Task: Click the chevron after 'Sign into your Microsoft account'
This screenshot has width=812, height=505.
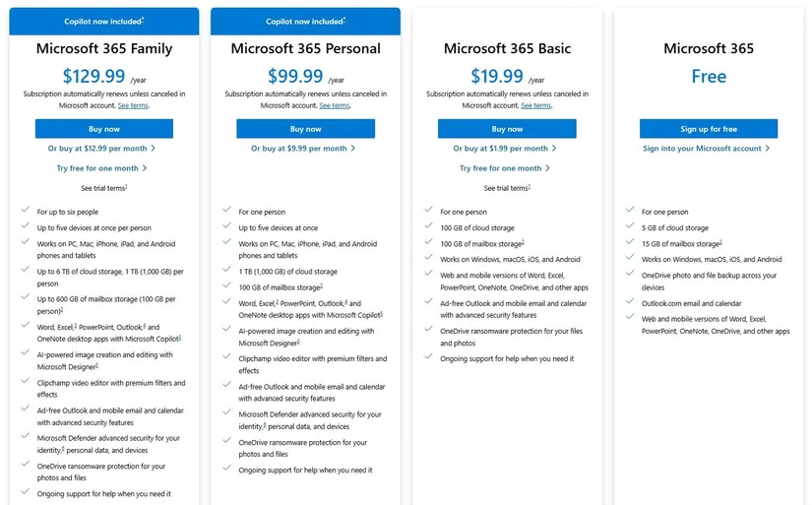Action: pos(768,149)
